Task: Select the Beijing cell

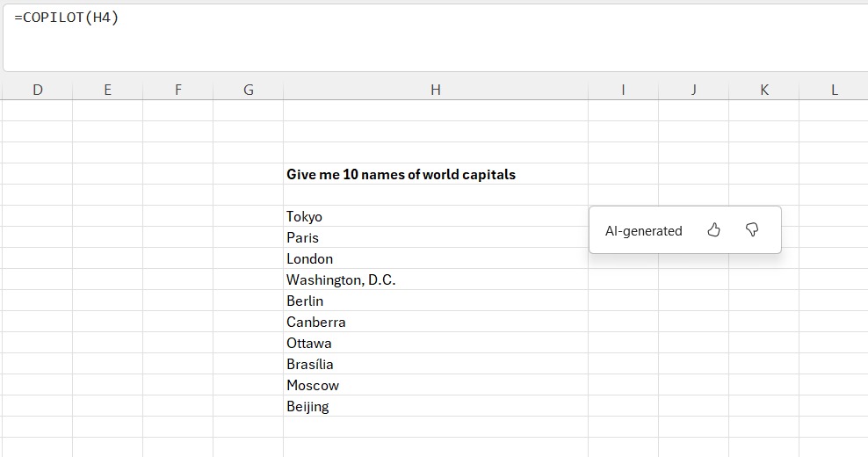Action: [436, 406]
